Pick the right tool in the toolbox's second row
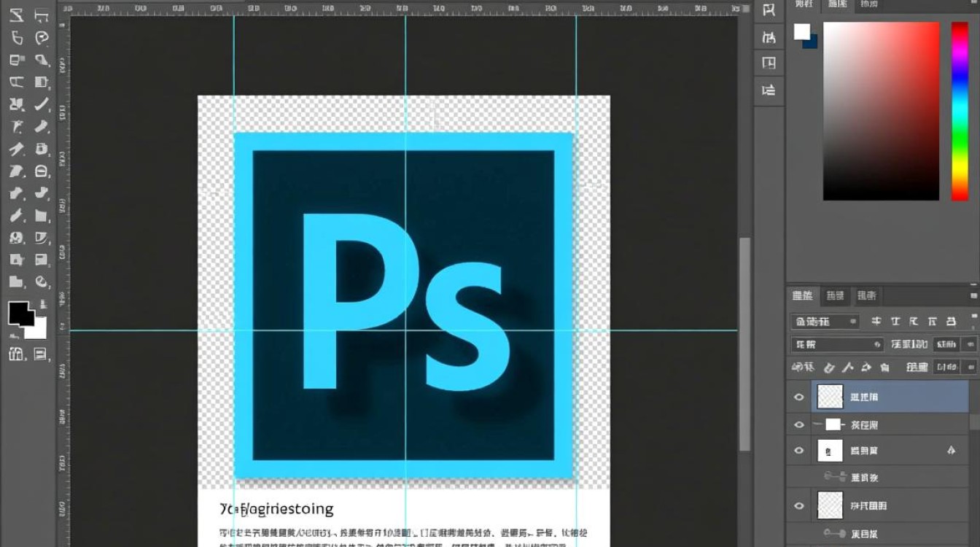 pos(42,38)
